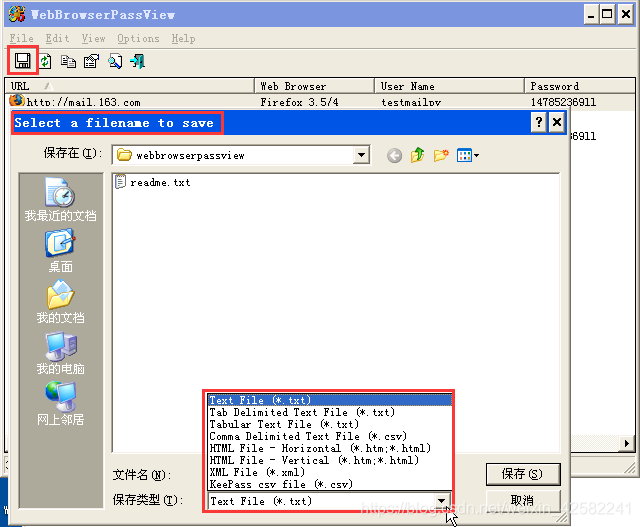This screenshot has height=527, width=640.
Task: Choose HTML File - Vertical option
Action: 330,460
